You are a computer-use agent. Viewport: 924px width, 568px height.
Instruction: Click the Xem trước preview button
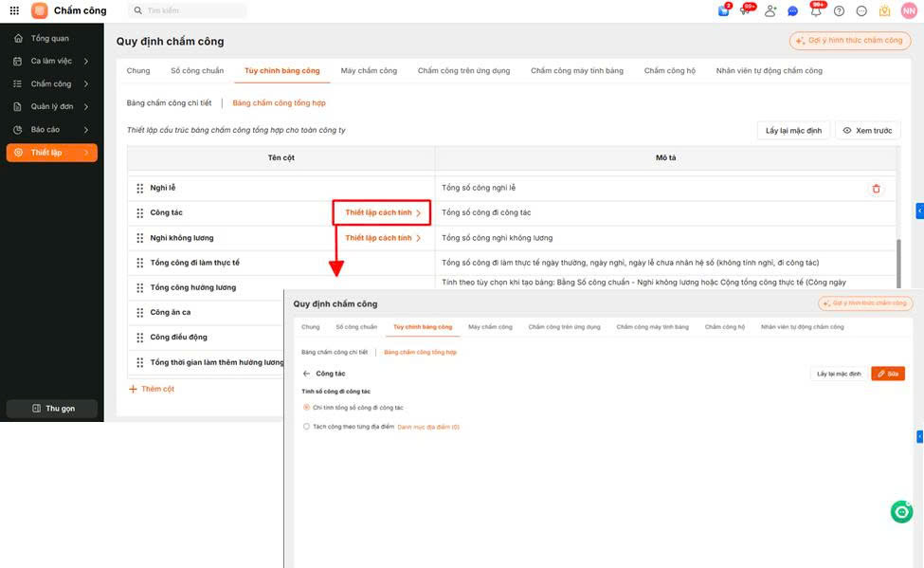click(x=867, y=131)
